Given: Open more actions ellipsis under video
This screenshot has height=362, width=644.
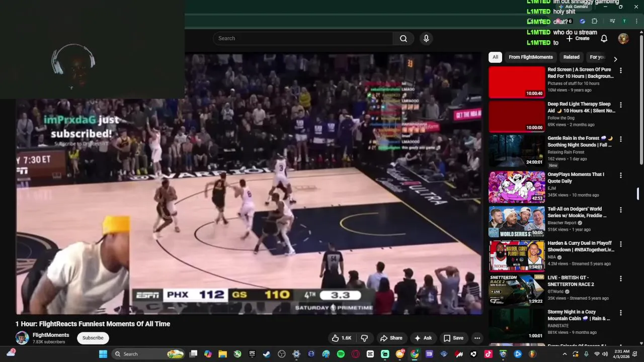Looking at the screenshot, I should coord(477,338).
